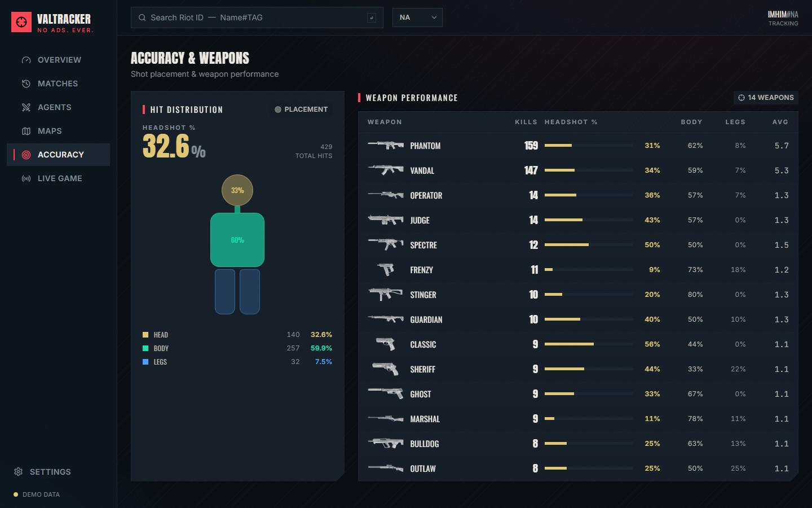Sort by the Legs column header
This screenshot has height=508, width=812.
[735, 122]
